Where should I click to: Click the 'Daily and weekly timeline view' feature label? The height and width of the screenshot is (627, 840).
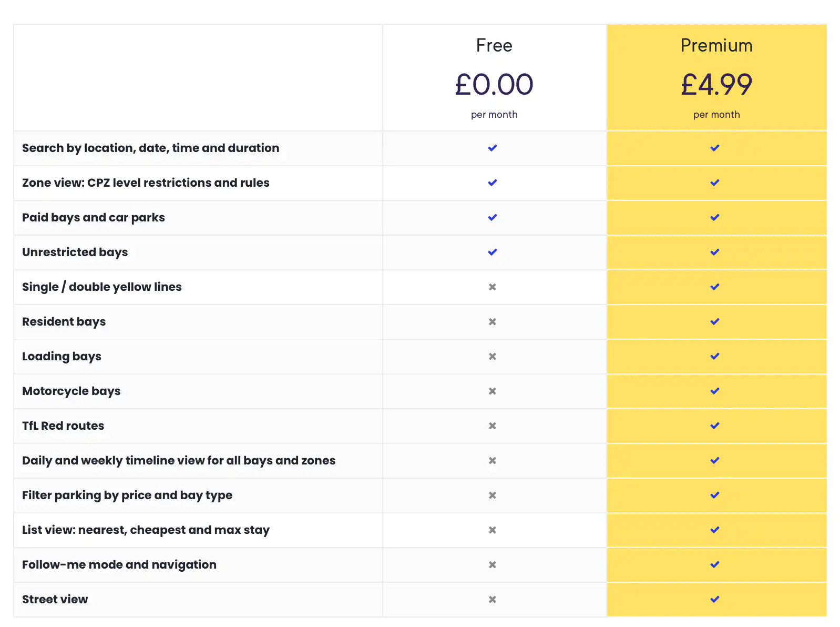tap(178, 460)
